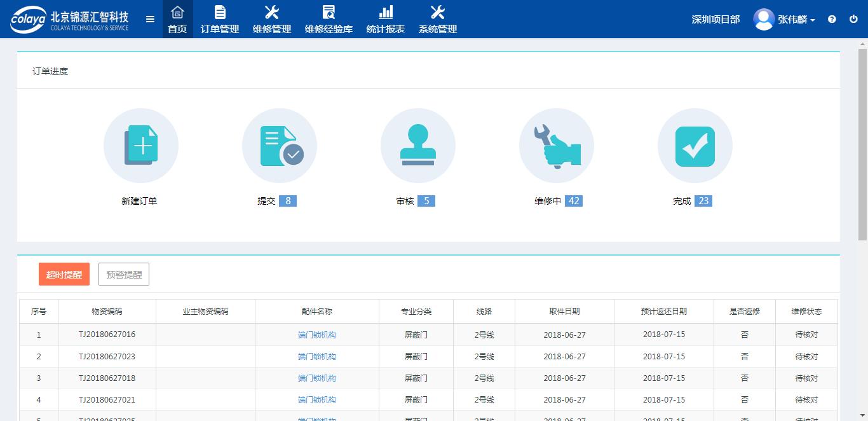Click the 提交 count badge 8
Image resolution: width=868 pixels, height=421 pixels.
(x=288, y=201)
